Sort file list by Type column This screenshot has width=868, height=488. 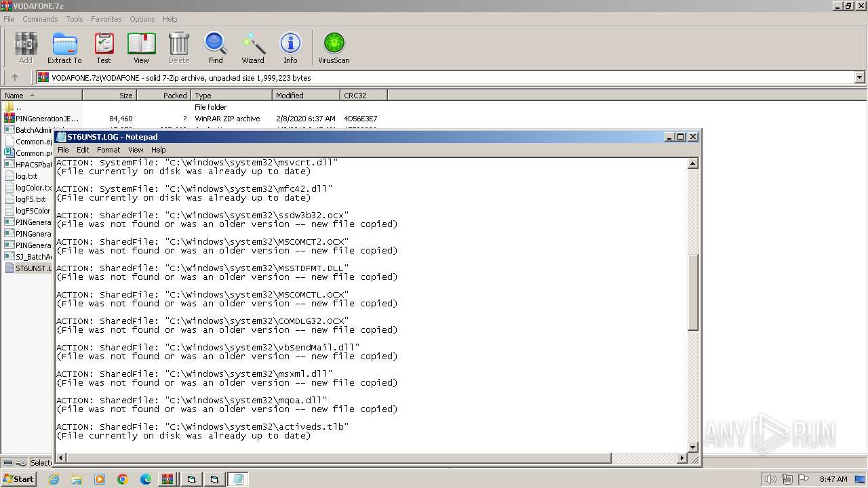pos(232,96)
